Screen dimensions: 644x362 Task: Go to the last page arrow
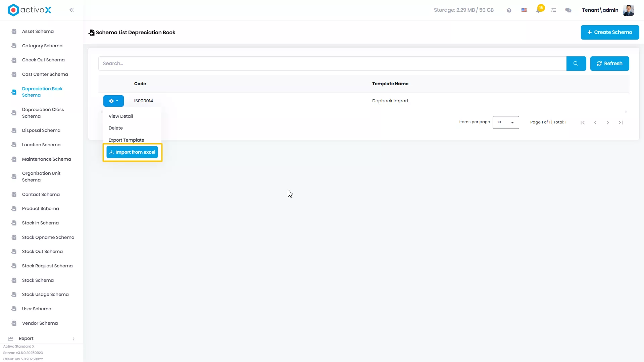point(621,122)
